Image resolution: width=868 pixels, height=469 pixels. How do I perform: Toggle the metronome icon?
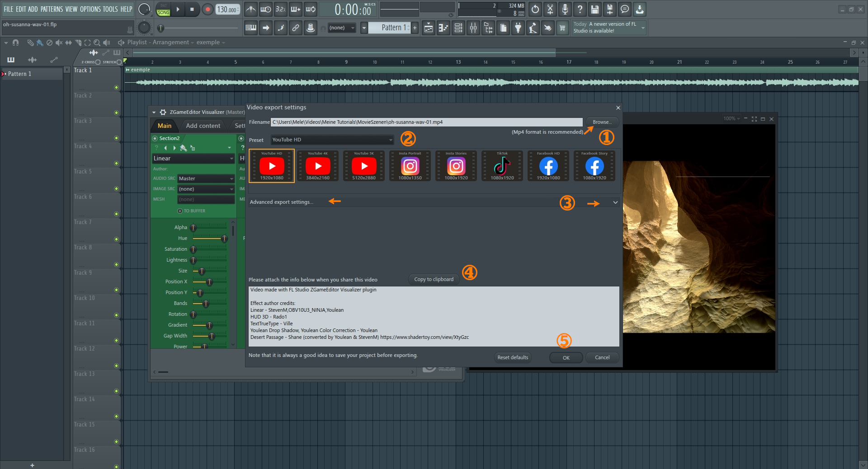(251, 9)
